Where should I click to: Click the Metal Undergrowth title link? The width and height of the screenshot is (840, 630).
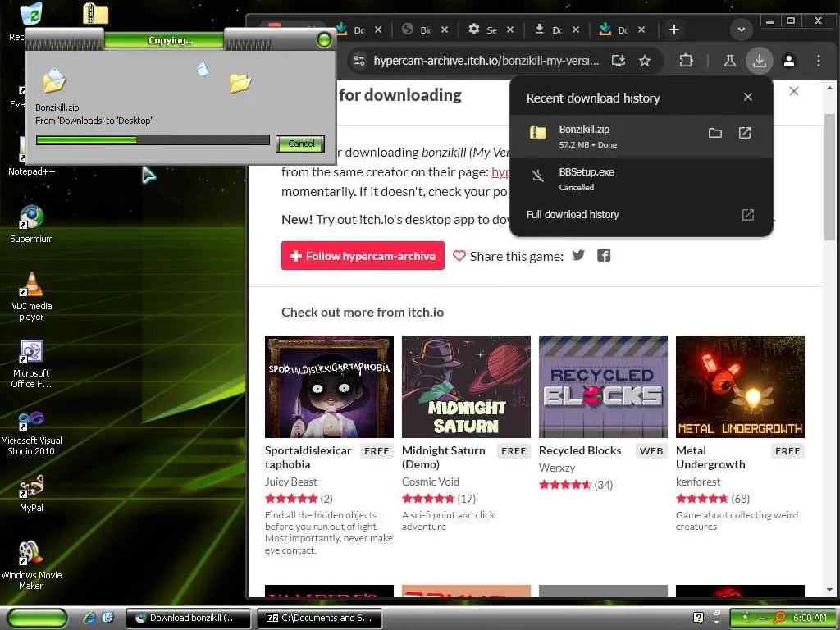click(710, 457)
